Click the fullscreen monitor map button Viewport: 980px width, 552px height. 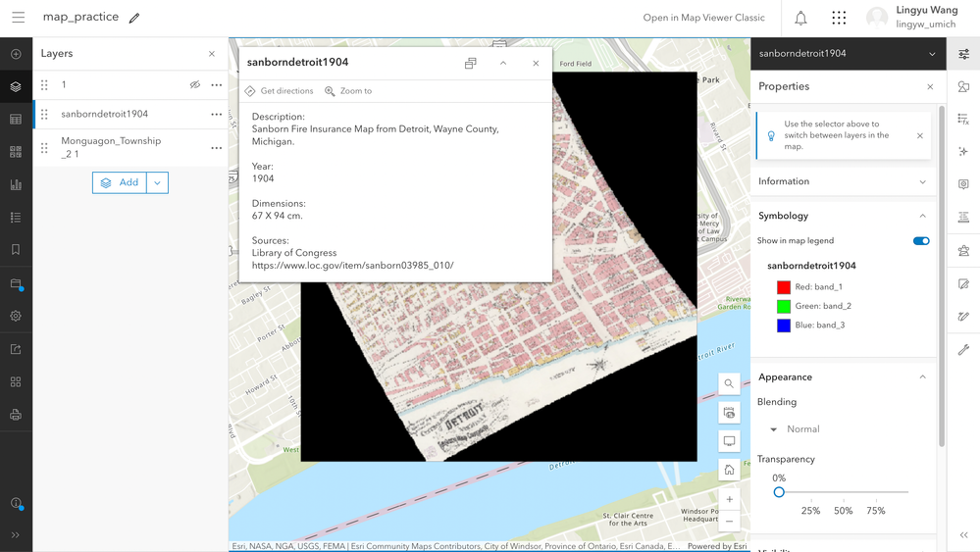pos(729,441)
